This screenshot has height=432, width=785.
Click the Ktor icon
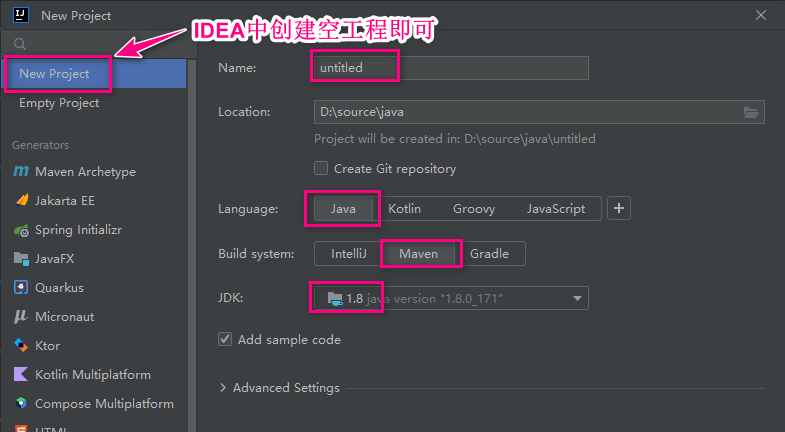point(21,345)
